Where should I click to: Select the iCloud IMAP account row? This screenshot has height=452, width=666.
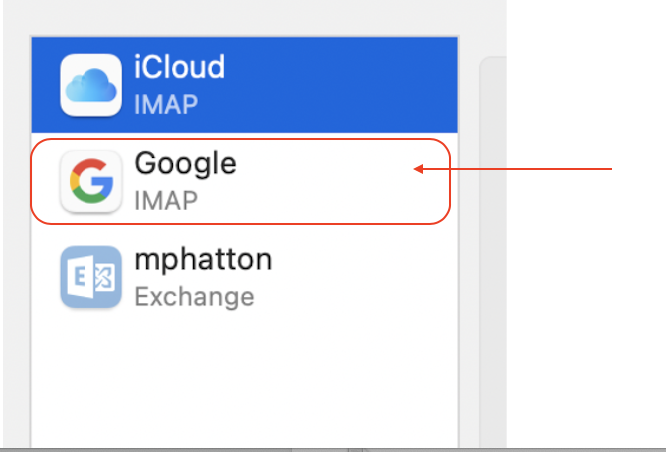(x=245, y=85)
